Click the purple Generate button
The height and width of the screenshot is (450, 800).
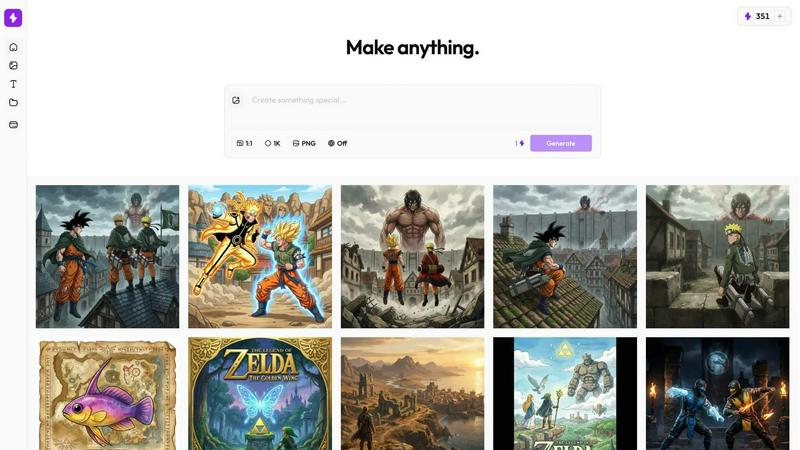pos(561,143)
